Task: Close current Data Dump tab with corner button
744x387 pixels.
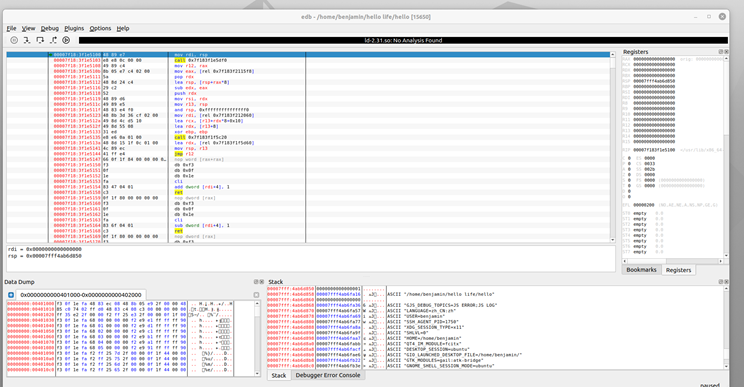Action: click(257, 295)
